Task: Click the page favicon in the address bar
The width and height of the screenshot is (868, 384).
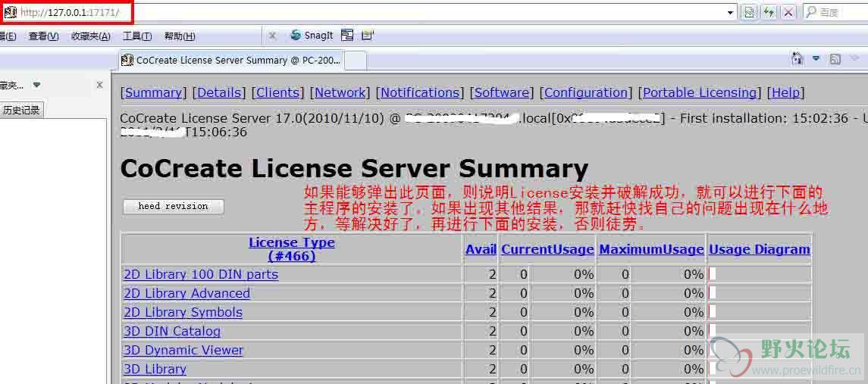Action: tap(10, 12)
